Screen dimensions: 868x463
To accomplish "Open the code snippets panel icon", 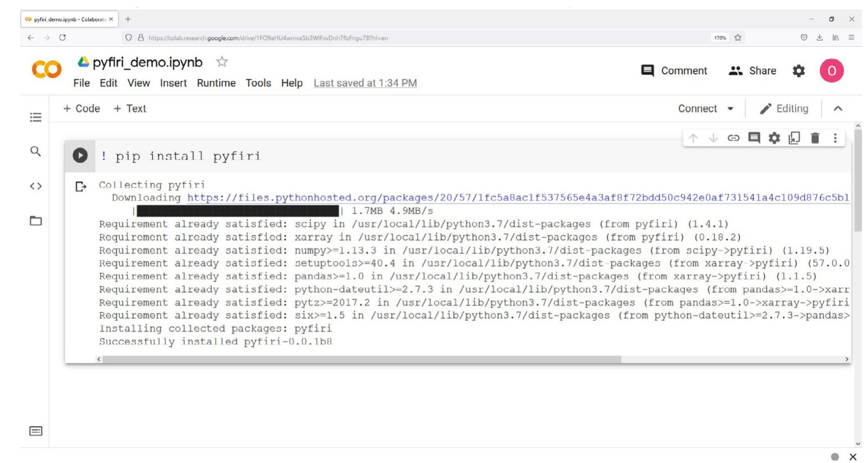I will (x=35, y=186).
